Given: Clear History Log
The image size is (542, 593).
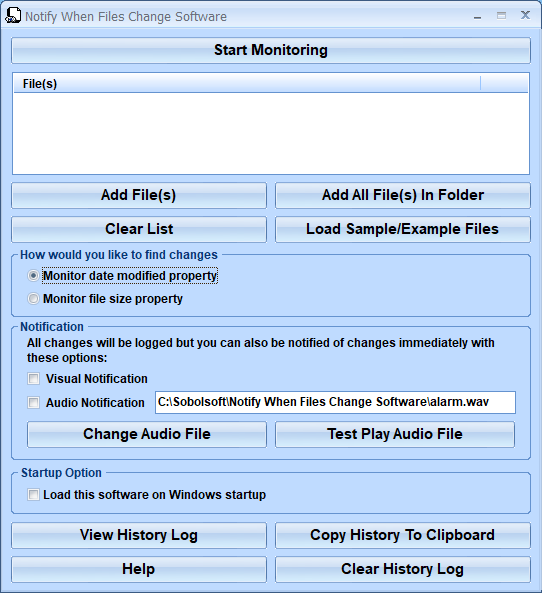Looking at the screenshot, I should point(403,570).
